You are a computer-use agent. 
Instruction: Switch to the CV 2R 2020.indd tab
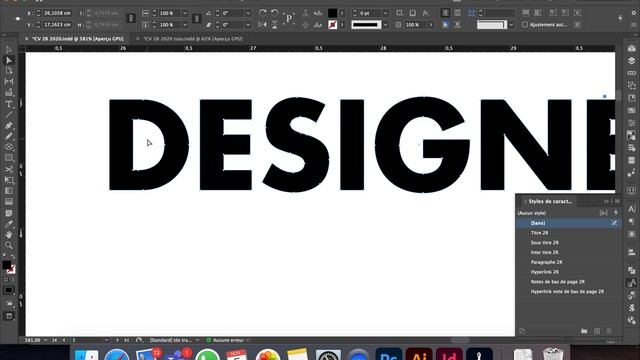[x=78, y=39]
